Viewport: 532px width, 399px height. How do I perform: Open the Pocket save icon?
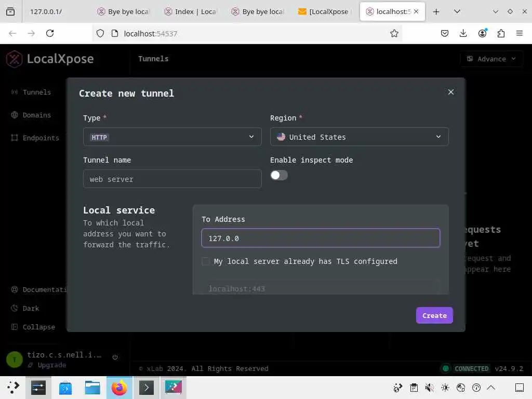pyautogui.click(x=445, y=33)
